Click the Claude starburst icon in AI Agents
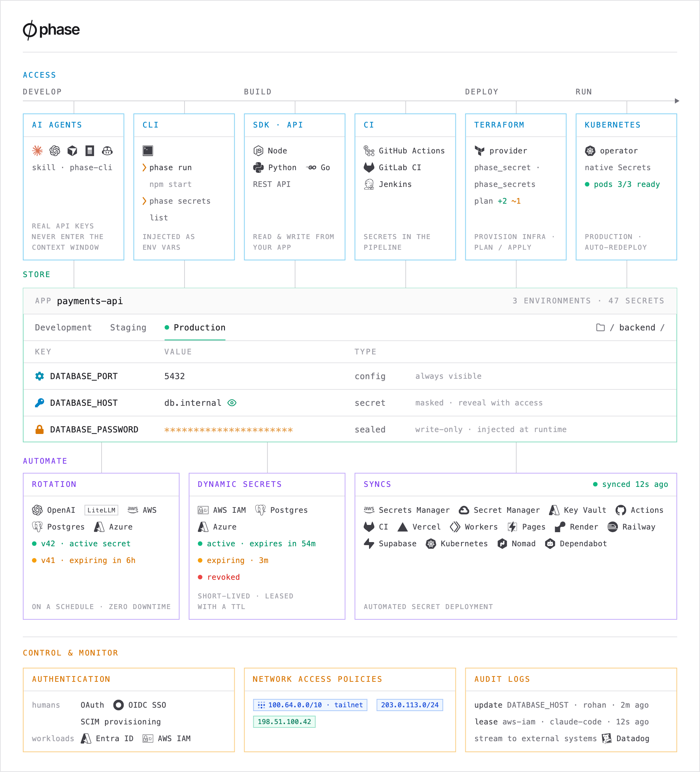This screenshot has height=772, width=700. [x=38, y=150]
